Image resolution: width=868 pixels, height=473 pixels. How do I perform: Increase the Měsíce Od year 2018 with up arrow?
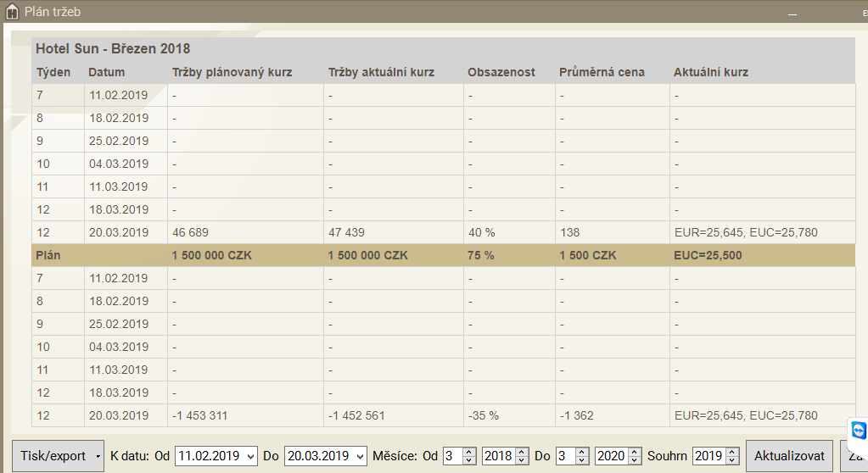click(x=522, y=452)
